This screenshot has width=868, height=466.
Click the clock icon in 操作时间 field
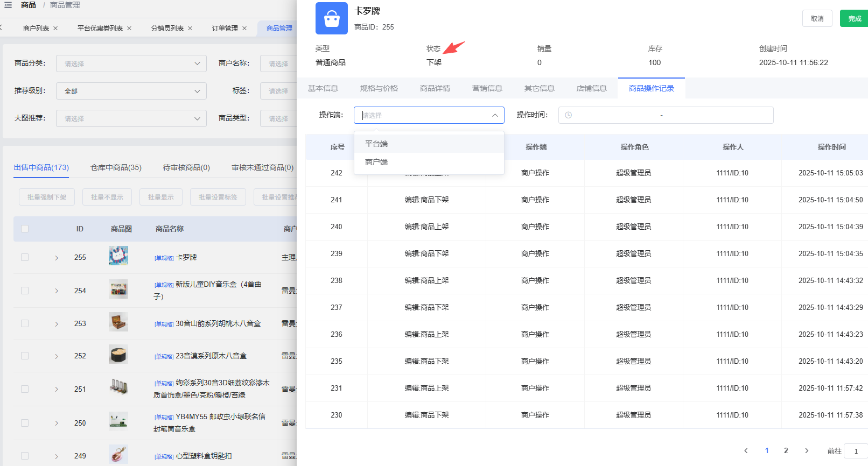click(x=568, y=115)
